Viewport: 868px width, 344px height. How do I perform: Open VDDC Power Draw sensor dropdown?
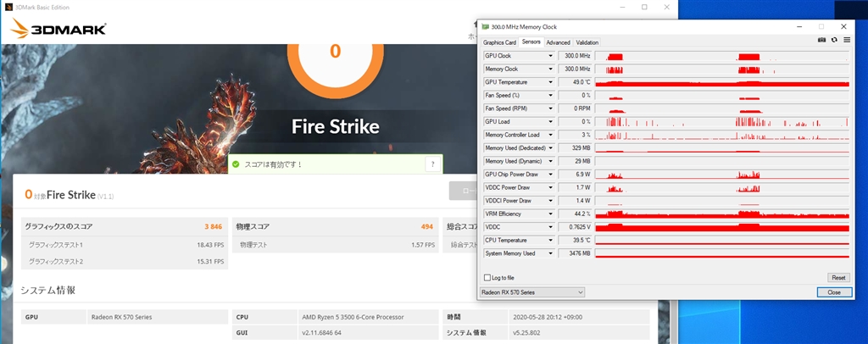point(551,187)
